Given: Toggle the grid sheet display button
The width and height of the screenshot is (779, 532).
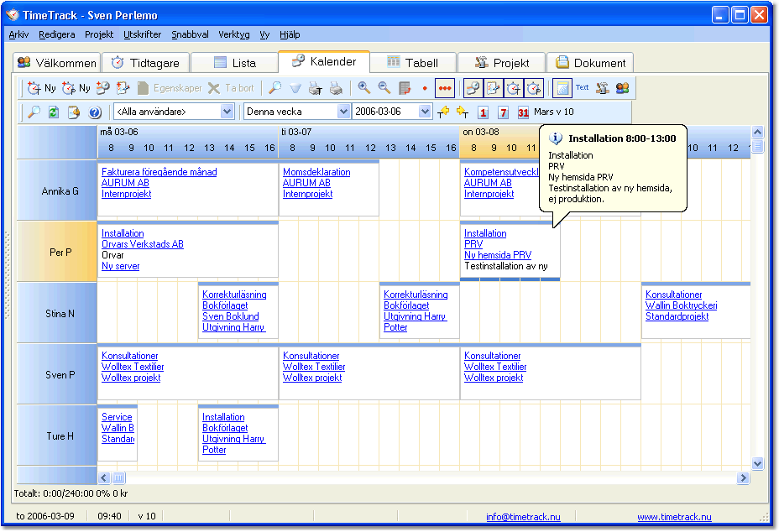Looking at the screenshot, I should 562,88.
